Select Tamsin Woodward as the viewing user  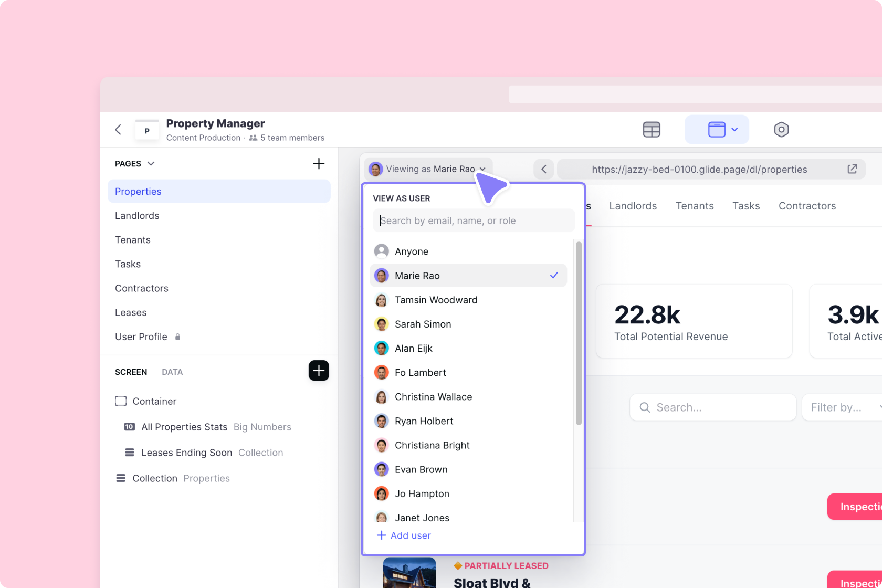coord(436,300)
